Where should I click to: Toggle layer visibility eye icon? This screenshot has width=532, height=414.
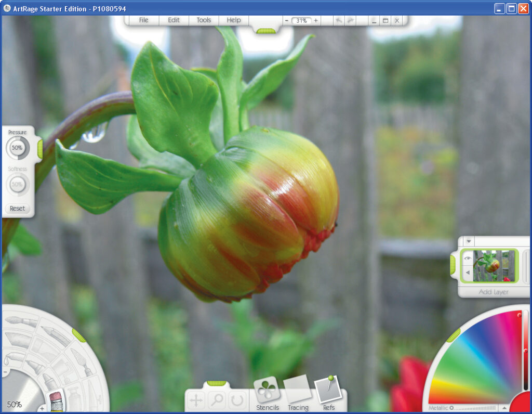coord(467,258)
